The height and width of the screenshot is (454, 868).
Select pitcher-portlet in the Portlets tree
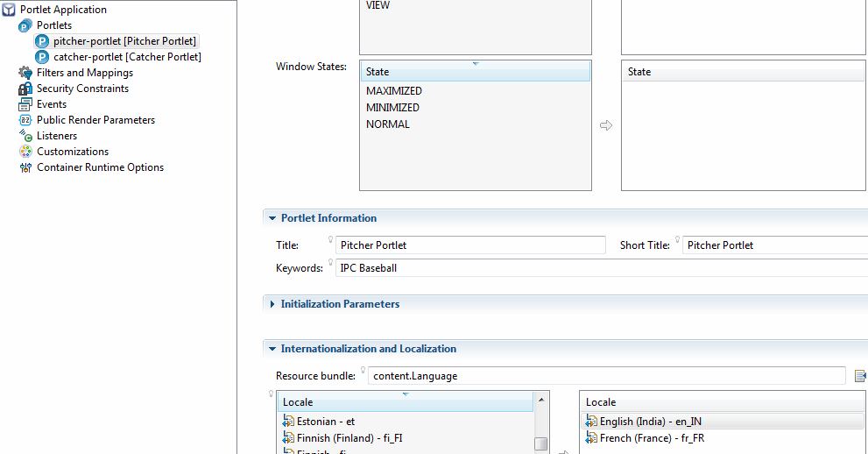coord(124,41)
